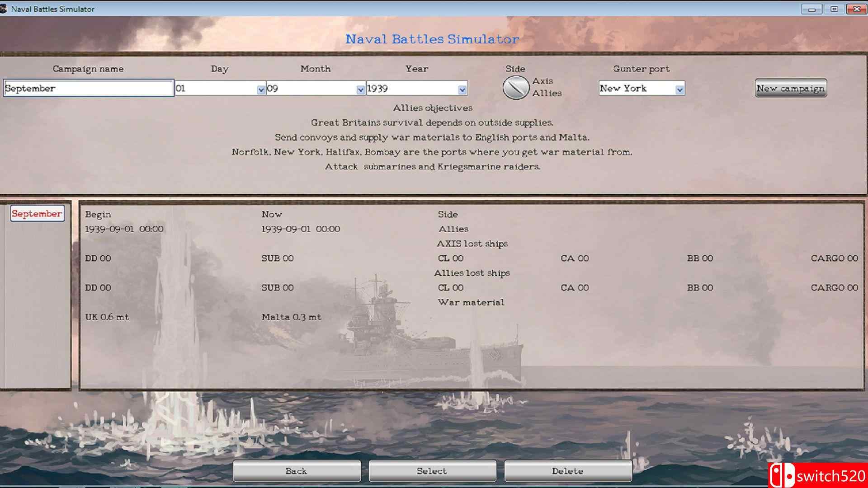This screenshot has width=868, height=488.
Task: Maximize the Naval Battles Simulator window
Action: coord(834,9)
